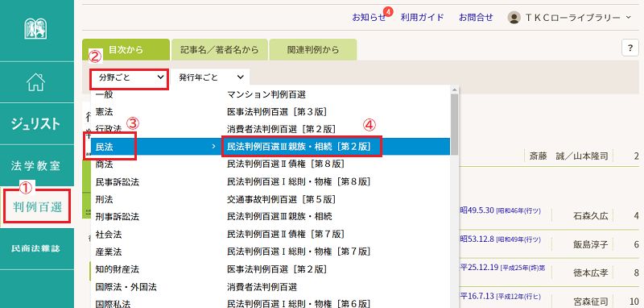Click the notification badge showing 4
Screen dimensions: 644x308
coord(388,11)
